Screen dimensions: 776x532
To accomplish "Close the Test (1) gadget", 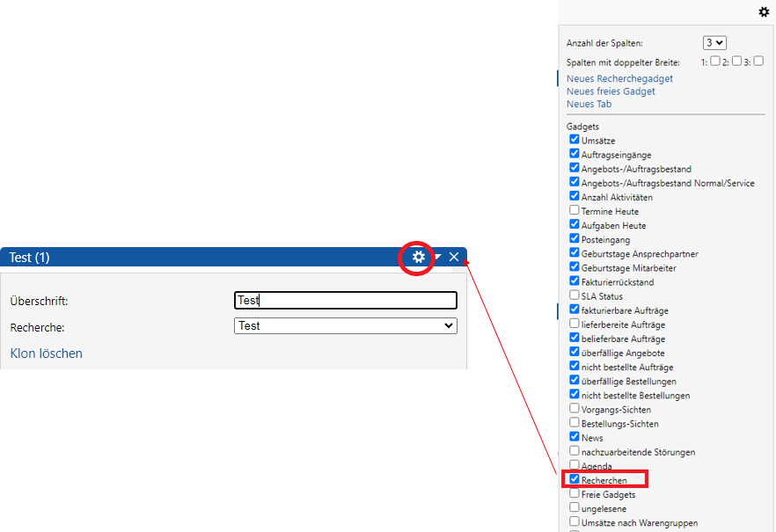I will pyautogui.click(x=454, y=257).
